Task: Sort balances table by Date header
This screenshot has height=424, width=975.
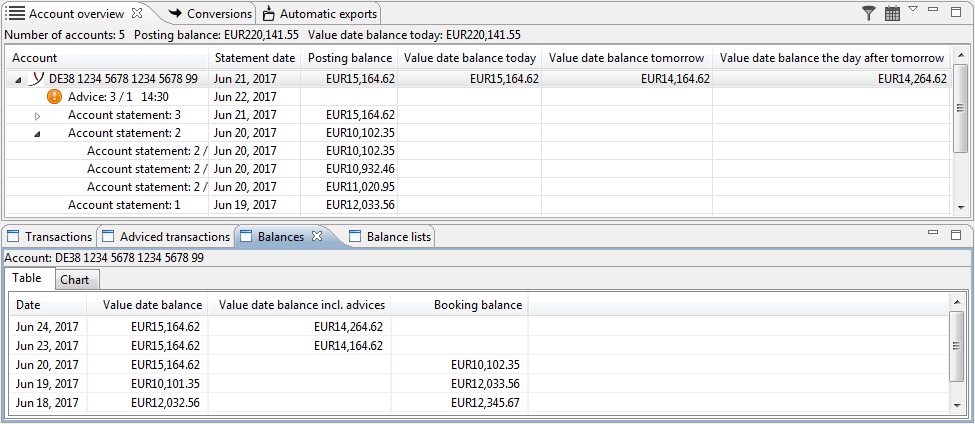Action: click(46, 305)
